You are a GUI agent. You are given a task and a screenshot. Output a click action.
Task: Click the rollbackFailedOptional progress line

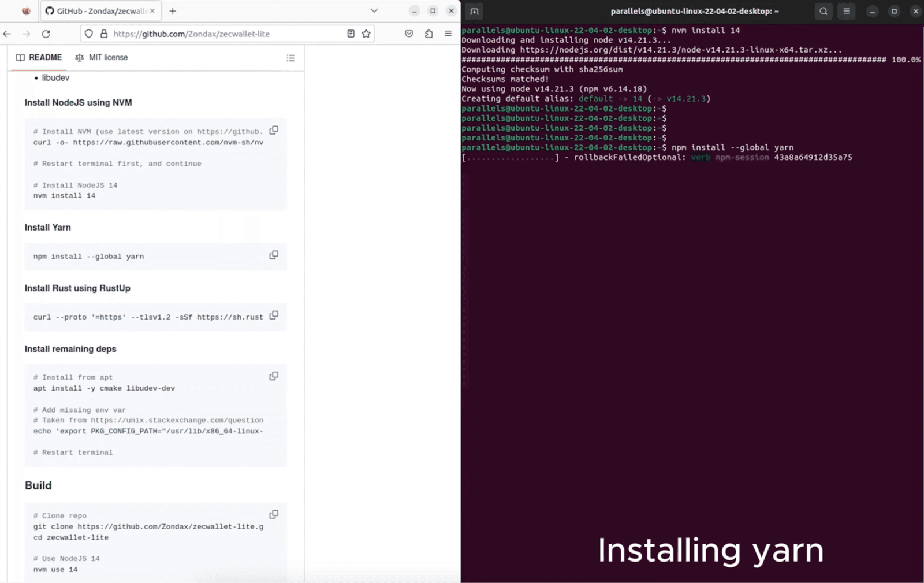[x=657, y=157]
